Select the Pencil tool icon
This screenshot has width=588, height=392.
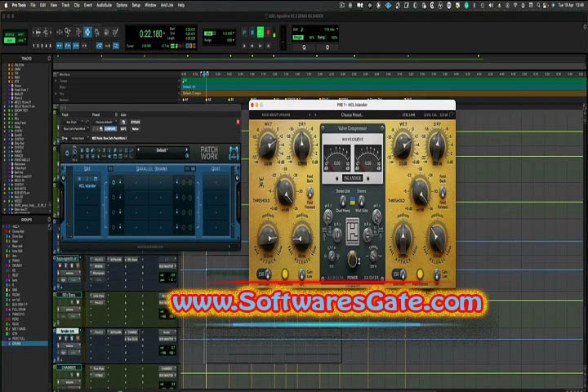click(x=115, y=33)
